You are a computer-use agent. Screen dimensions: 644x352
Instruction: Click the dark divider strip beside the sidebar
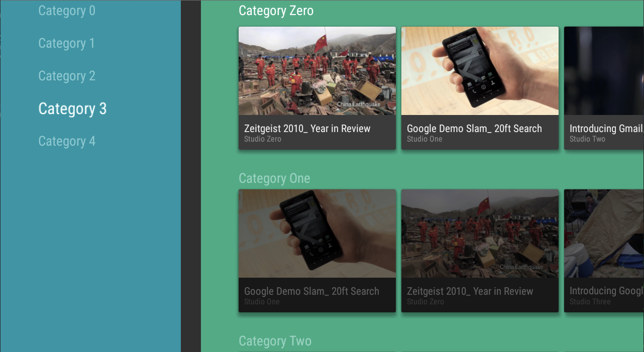pos(191,176)
